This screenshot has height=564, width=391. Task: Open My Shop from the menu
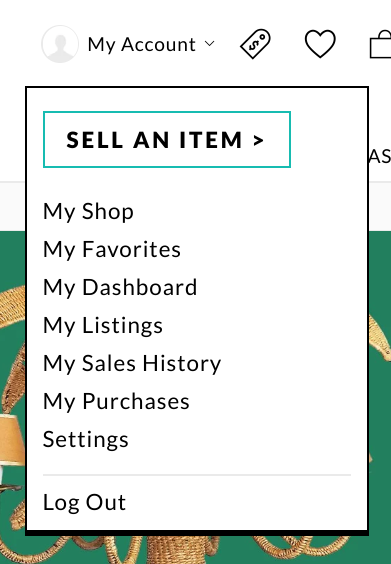pos(88,211)
